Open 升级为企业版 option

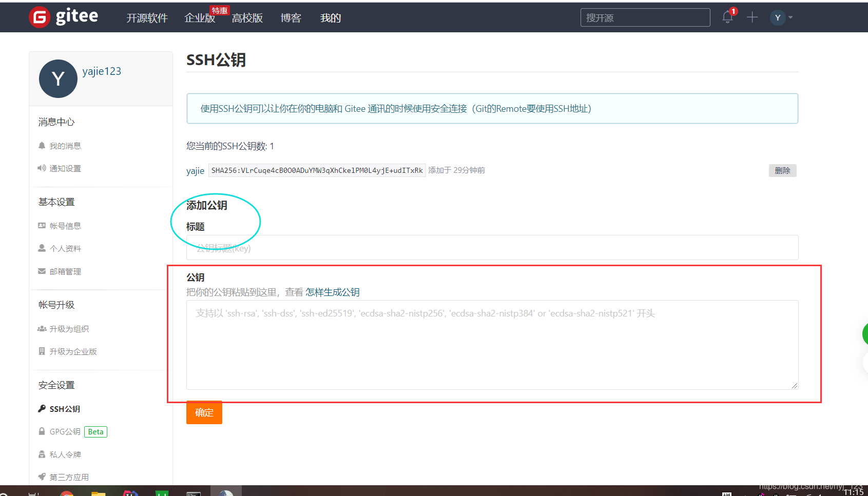[73, 351]
